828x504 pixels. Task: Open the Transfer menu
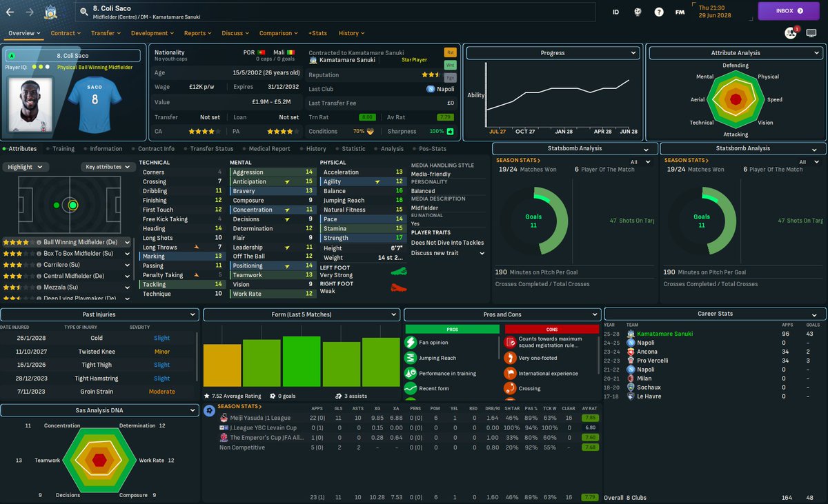pos(106,33)
